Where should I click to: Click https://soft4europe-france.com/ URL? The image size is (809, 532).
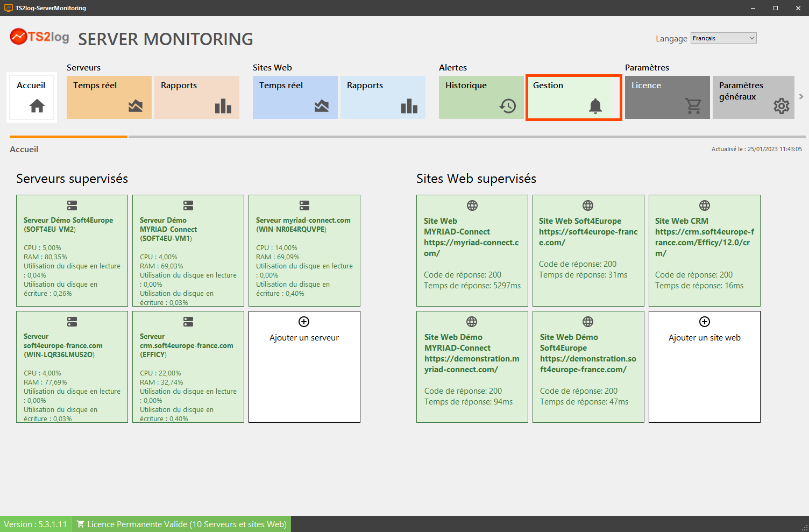click(588, 237)
